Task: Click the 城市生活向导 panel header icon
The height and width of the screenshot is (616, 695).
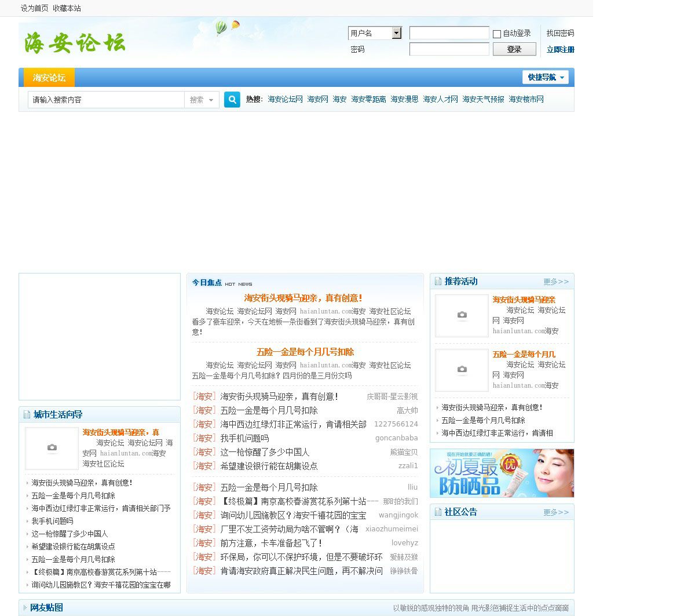Action: pyautogui.click(x=27, y=415)
